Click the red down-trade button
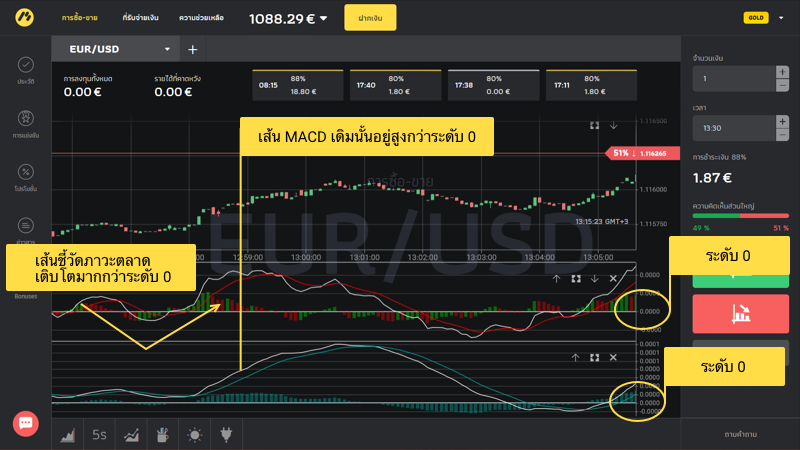Screen dimensions: 800x450 741,314
